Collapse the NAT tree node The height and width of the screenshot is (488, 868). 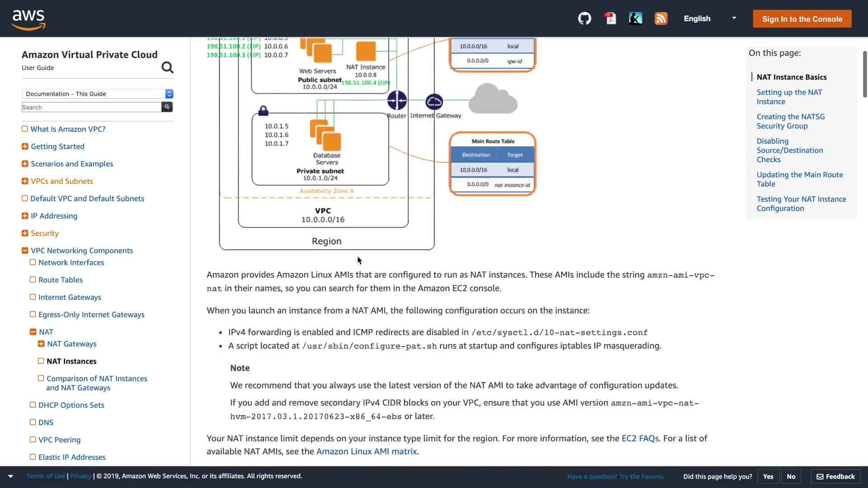[x=33, y=332]
